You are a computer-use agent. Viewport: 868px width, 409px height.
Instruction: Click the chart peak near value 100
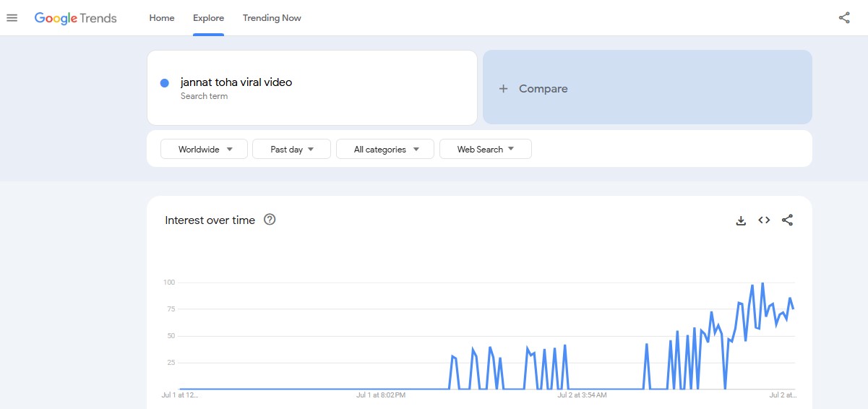click(x=762, y=283)
